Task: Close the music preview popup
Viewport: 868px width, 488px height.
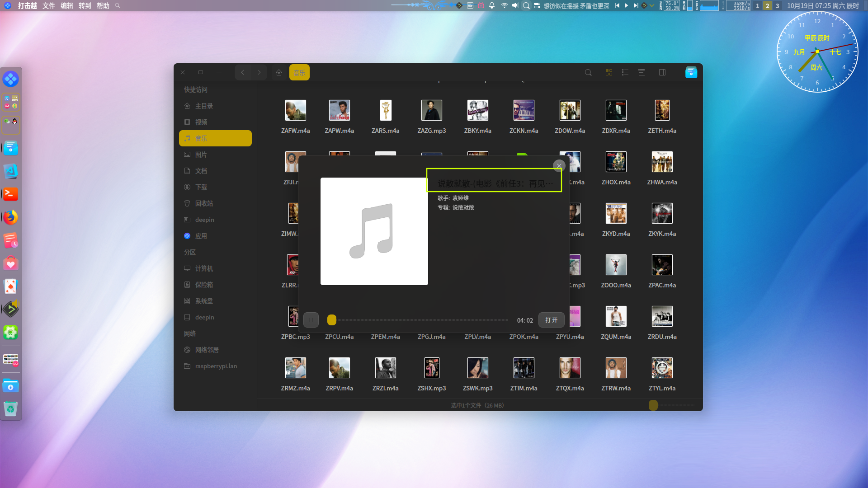Action: click(x=559, y=166)
